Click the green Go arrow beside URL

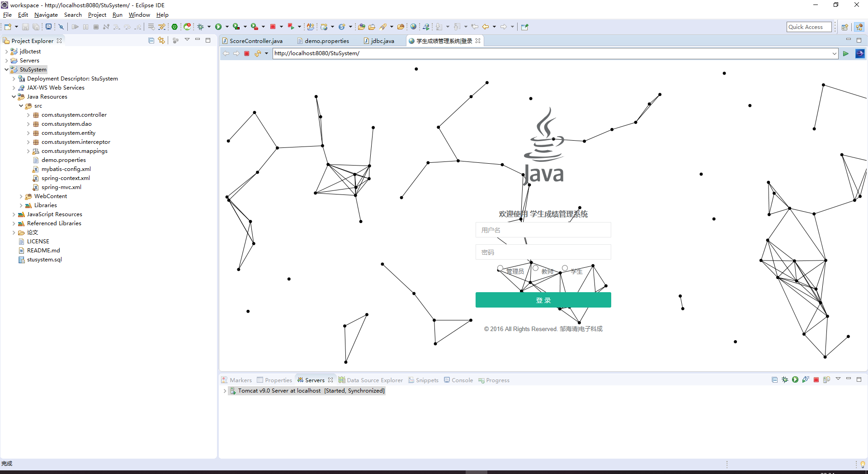845,53
